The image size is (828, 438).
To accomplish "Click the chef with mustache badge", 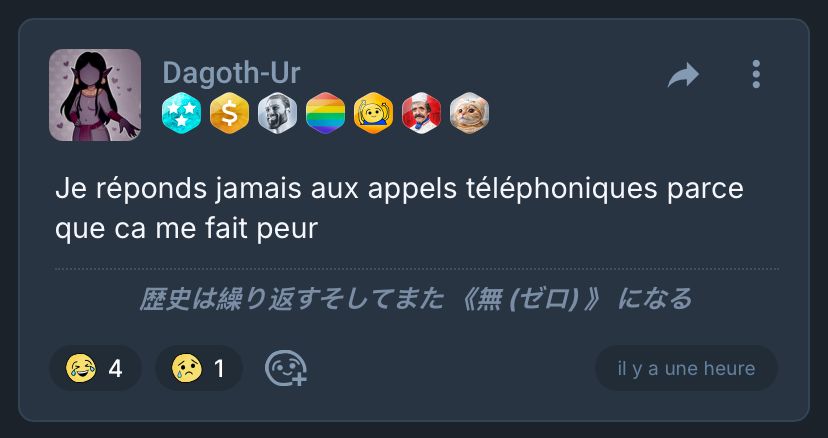I will point(421,113).
